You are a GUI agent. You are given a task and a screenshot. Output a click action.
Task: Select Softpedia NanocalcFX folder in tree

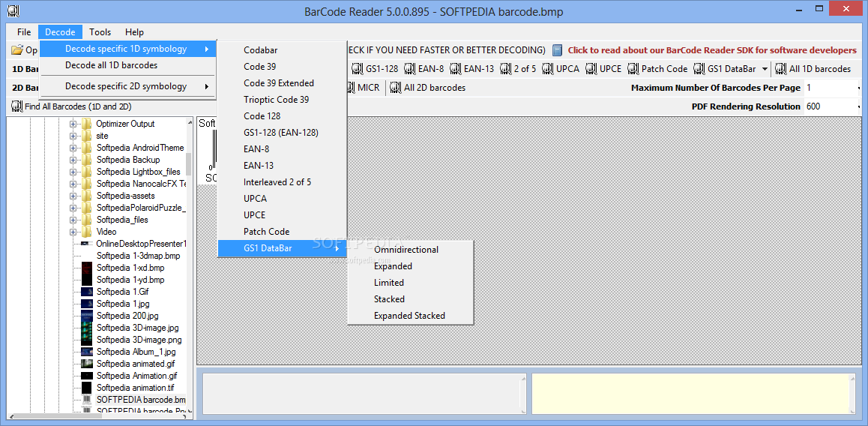click(x=141, y=183)
